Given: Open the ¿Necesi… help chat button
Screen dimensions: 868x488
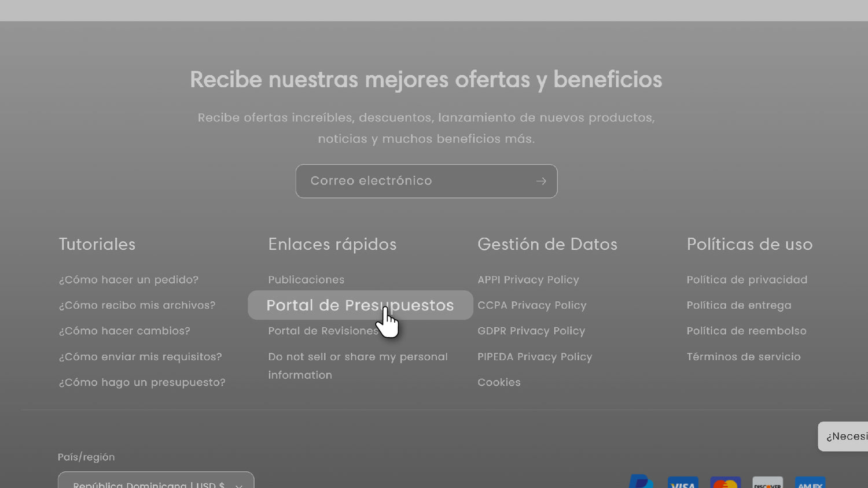Looking at the screenshot, I should click(x=845, y=437).
